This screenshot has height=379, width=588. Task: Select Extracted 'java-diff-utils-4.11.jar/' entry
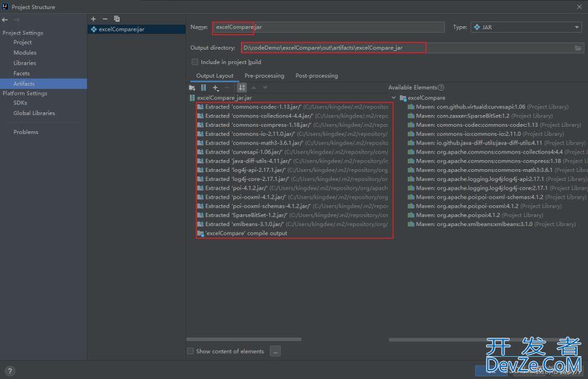tap(293, 161)
